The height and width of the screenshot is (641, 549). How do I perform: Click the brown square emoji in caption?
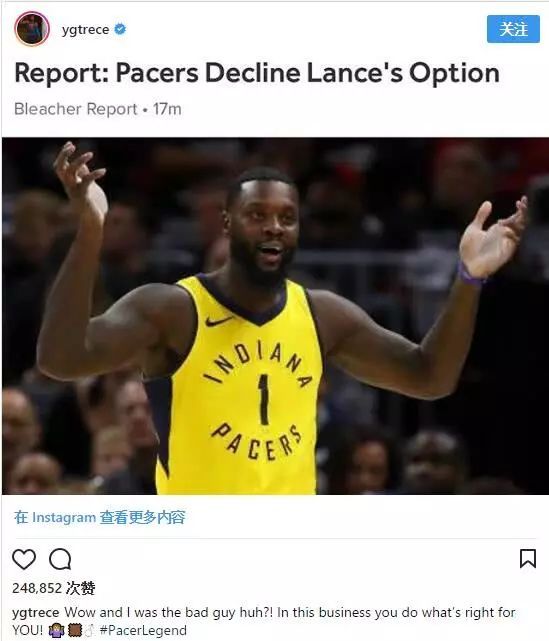[75, 630]
